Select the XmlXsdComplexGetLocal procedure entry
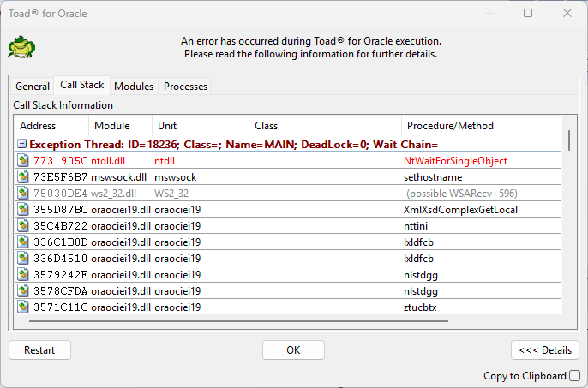 [x=460, y=210]
